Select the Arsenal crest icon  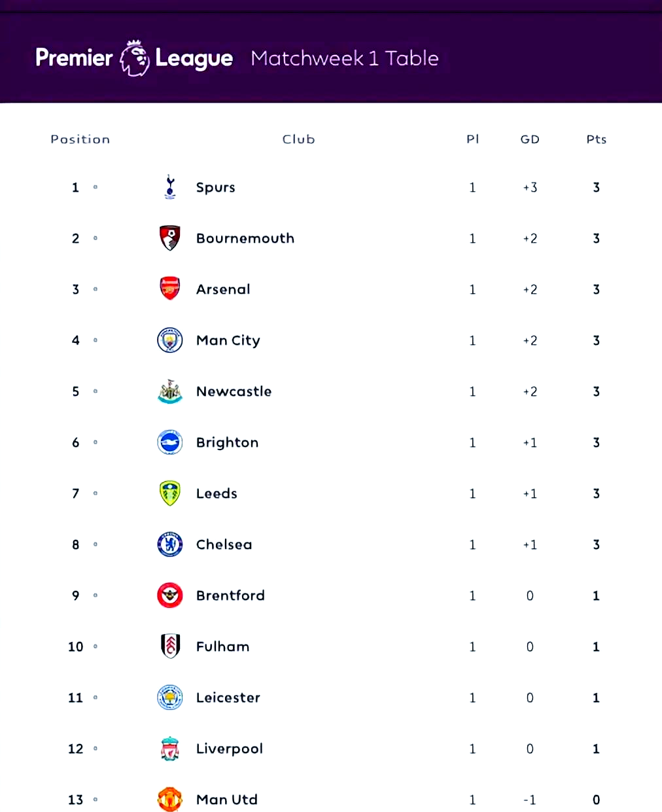[170, 289]
